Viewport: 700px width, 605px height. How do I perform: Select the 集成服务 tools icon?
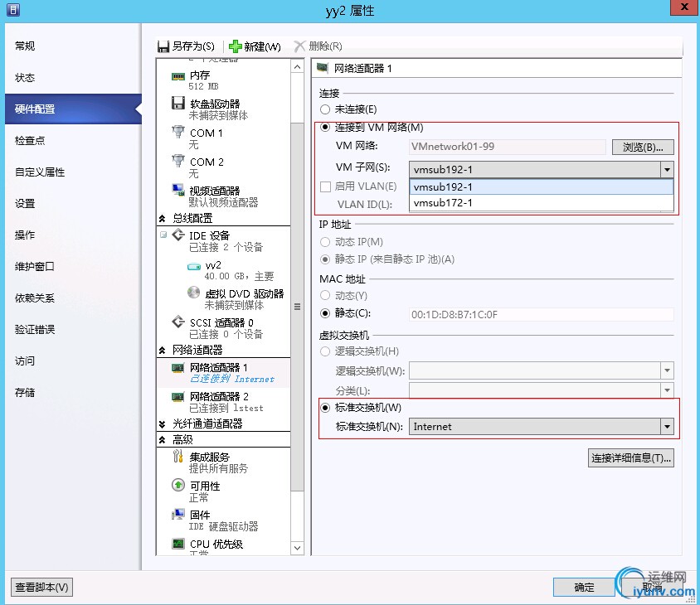pos(177,456)
